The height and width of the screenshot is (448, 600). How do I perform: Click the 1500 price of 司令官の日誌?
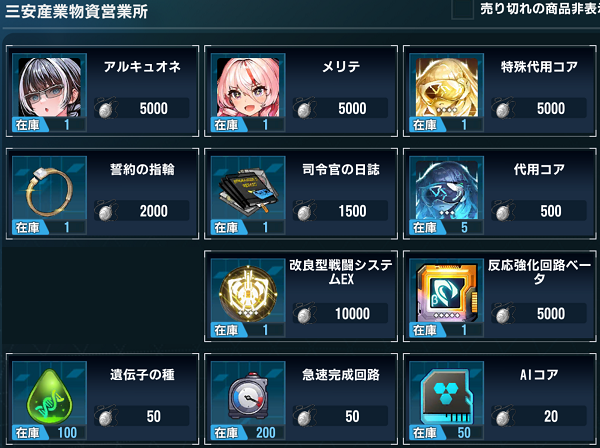pyautogui.click(x=352, y=211)
